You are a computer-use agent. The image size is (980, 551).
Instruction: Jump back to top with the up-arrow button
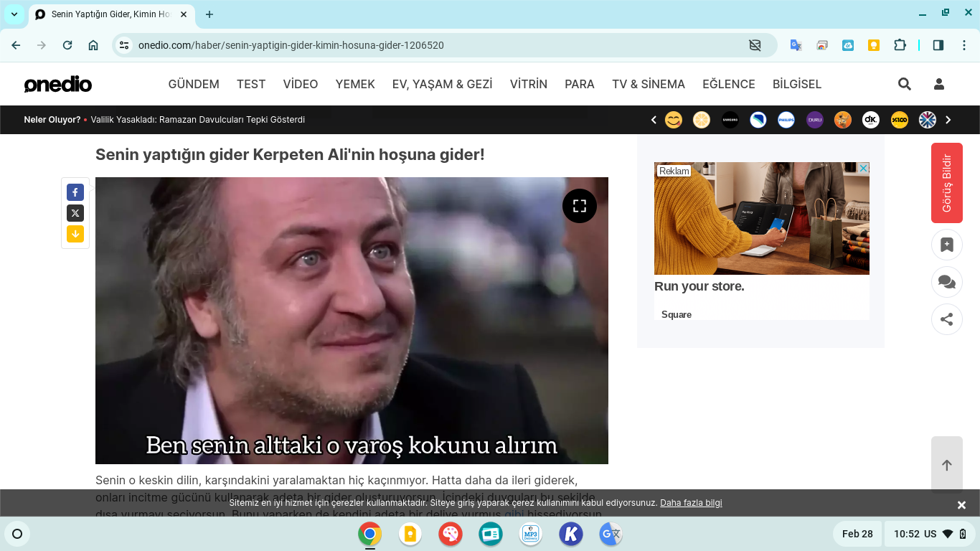pyautogui.click(x=947, y=465)
